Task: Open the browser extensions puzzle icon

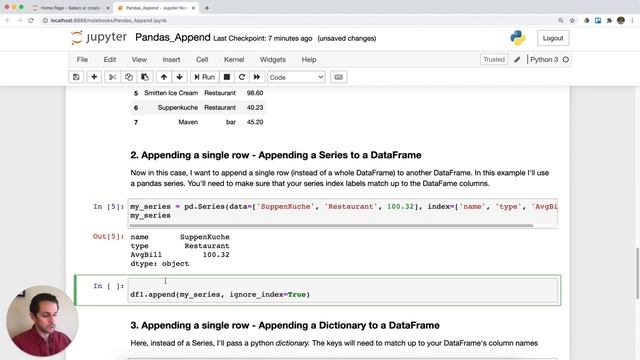Action: 609,20
